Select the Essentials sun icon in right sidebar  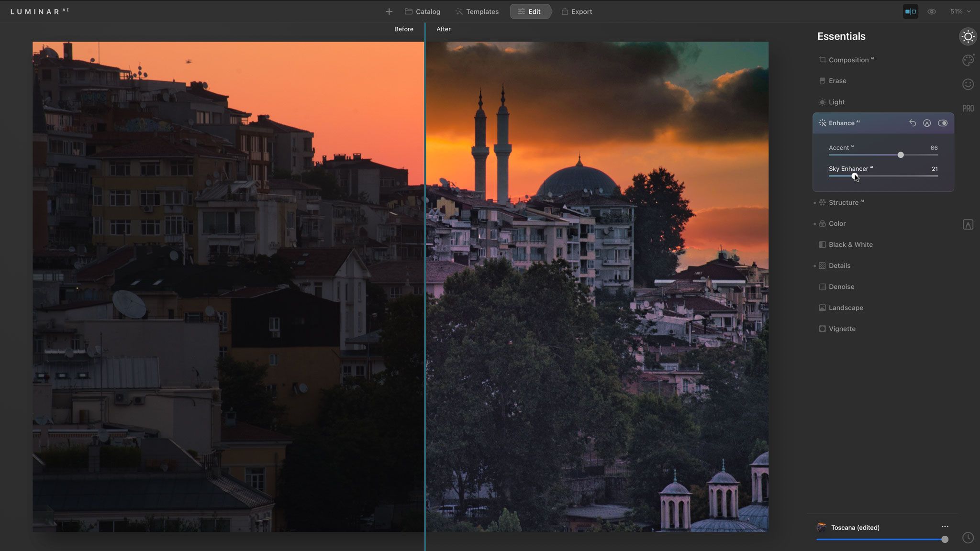[968, 36]
